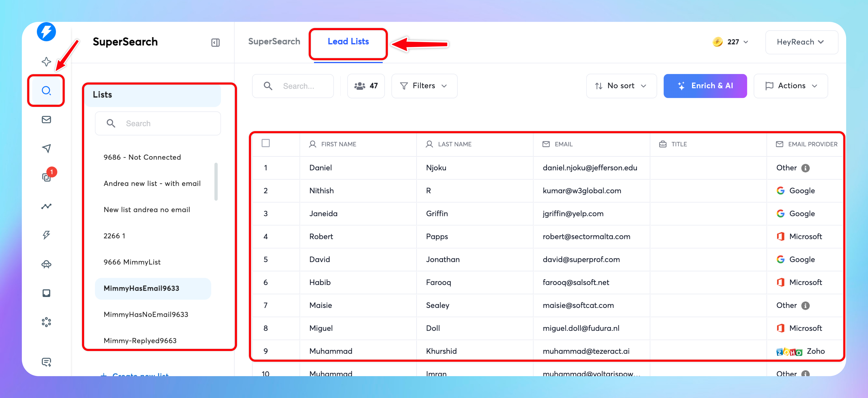Open the No sort dropdown
The width and height of the screenshot is (868, 398).
(x=621, y=86)
